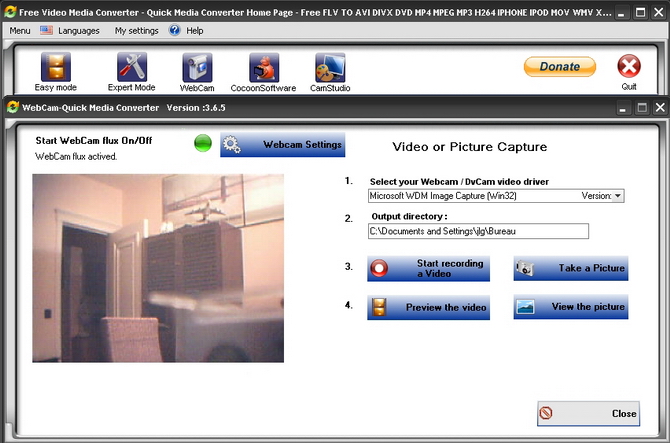Launch the CocoonSoftware toolbar icon
This screenshot has width=670, height=443.
point(264,67)
